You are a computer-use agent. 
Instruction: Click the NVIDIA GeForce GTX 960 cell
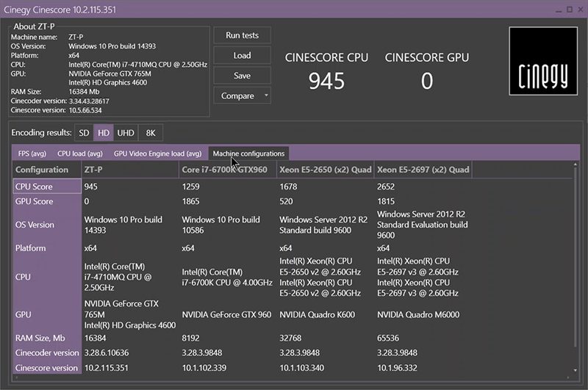click(226, 314)
